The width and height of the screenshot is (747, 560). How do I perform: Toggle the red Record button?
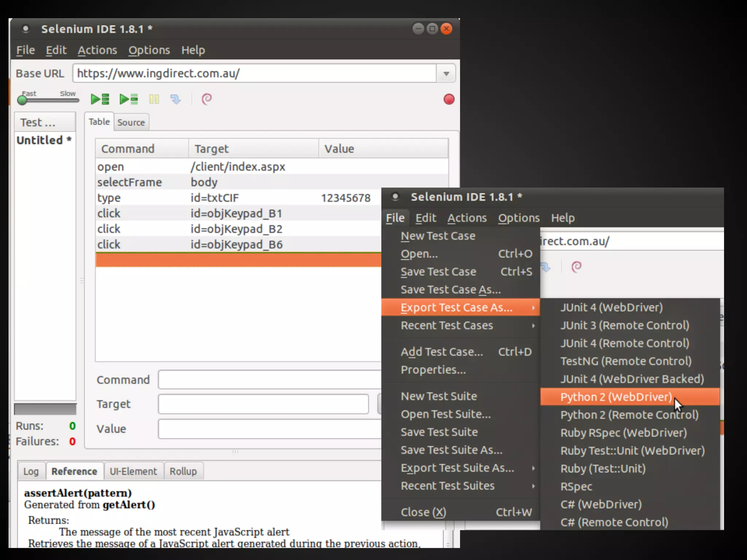449,99
